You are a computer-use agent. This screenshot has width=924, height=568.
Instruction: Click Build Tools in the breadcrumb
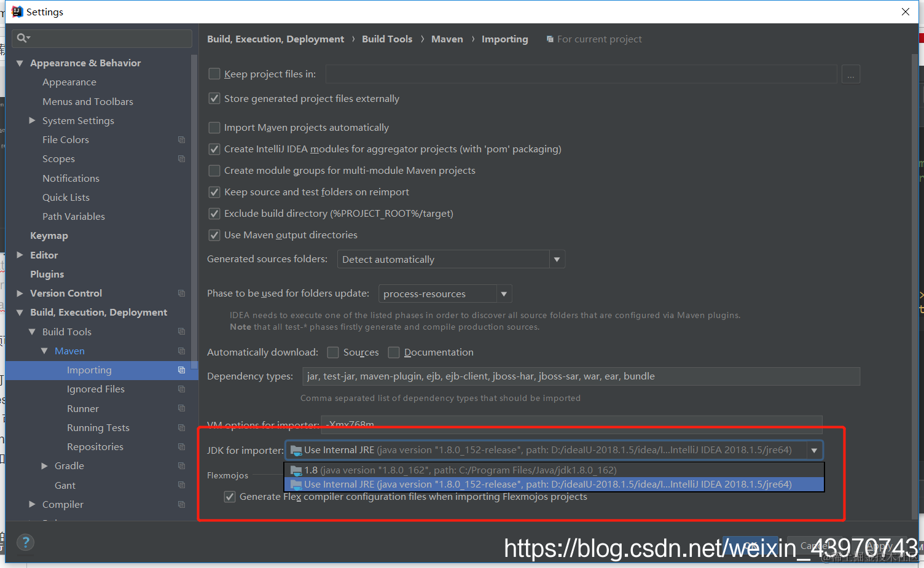pyautogui.click(x=387, y=39)
